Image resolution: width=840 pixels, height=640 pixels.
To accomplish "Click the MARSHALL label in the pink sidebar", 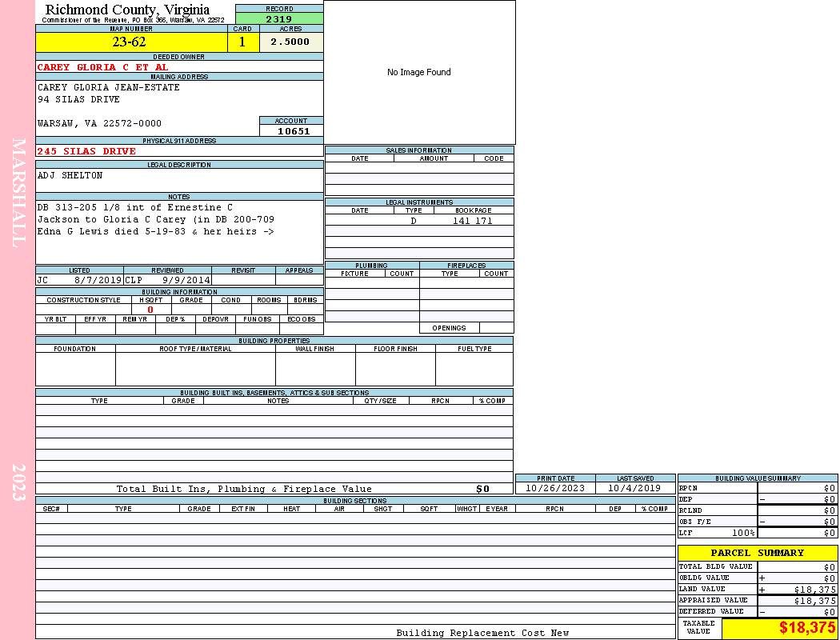I will (x=18, y=192).
